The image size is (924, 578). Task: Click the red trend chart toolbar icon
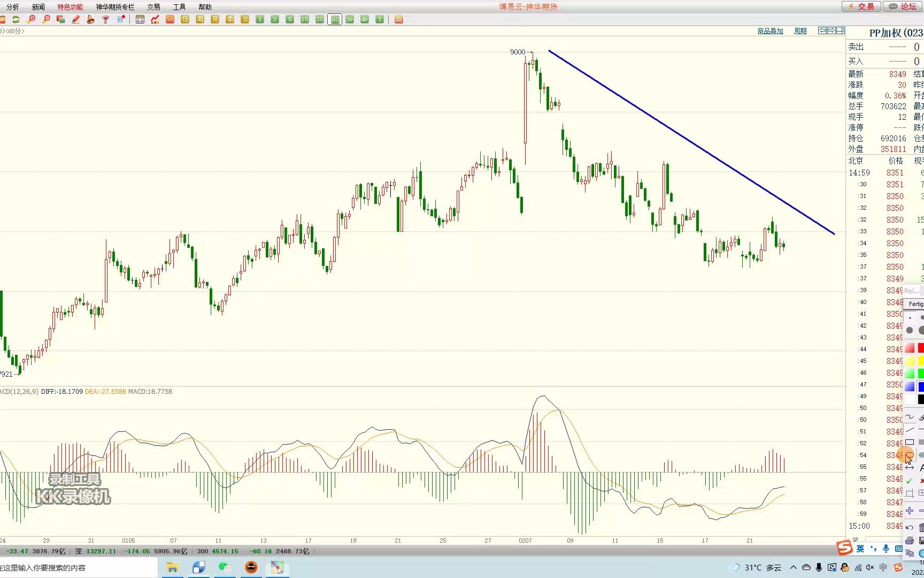155,19
